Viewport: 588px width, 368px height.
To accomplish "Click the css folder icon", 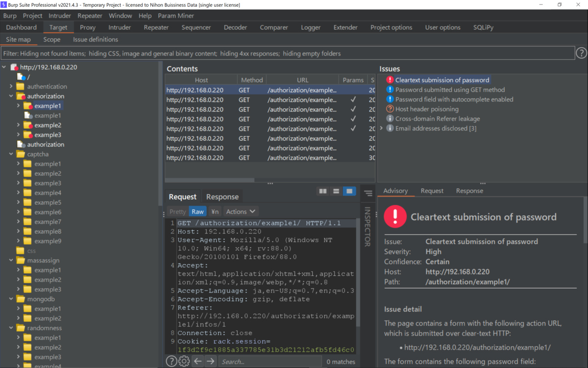I will (x=20, y=251).
